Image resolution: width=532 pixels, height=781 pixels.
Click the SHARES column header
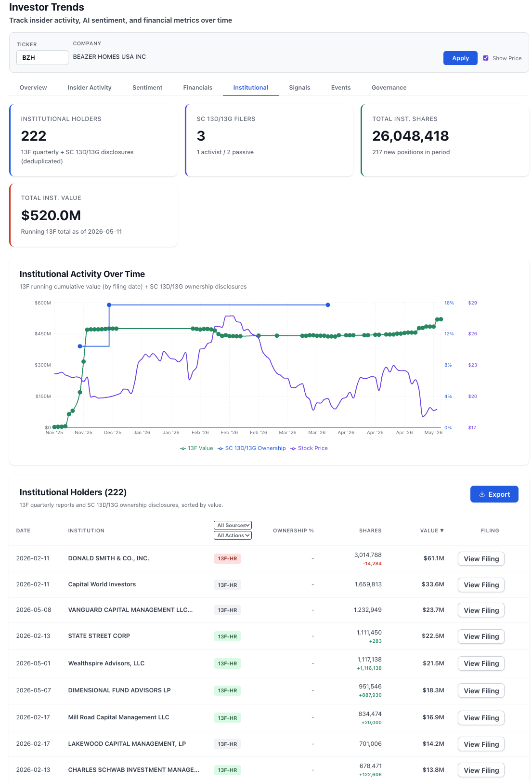click(370, 530)
